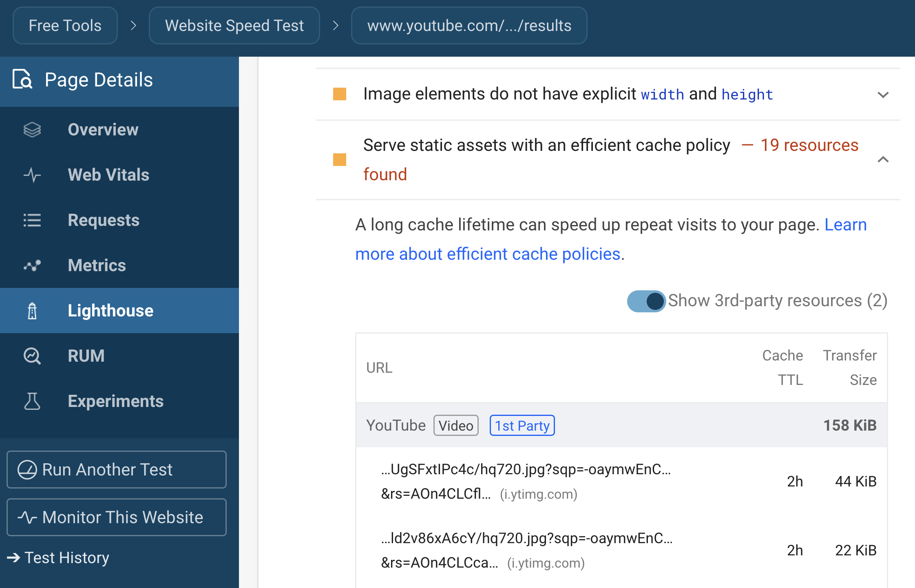Click the RUM icon in sidebar
The width and height of the screenshot is (915, 588).
click(x=33, y=355)
